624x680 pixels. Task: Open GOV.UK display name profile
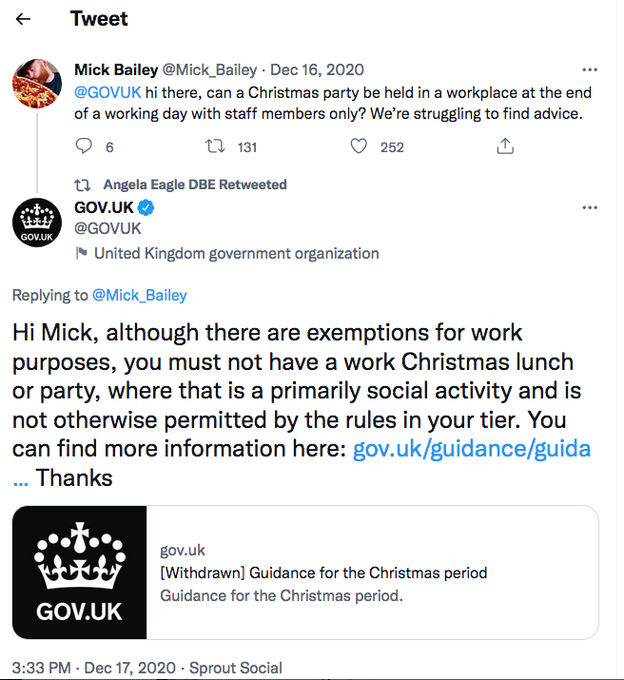point(104,207)
